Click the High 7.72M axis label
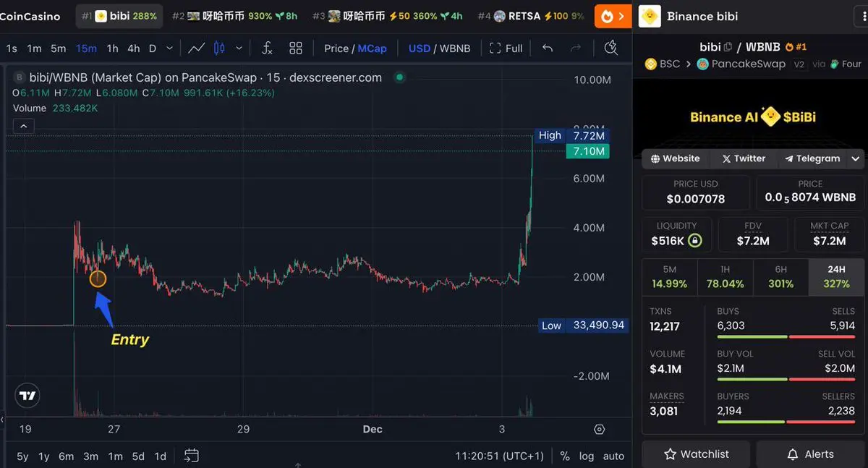 tap(573, 135)
